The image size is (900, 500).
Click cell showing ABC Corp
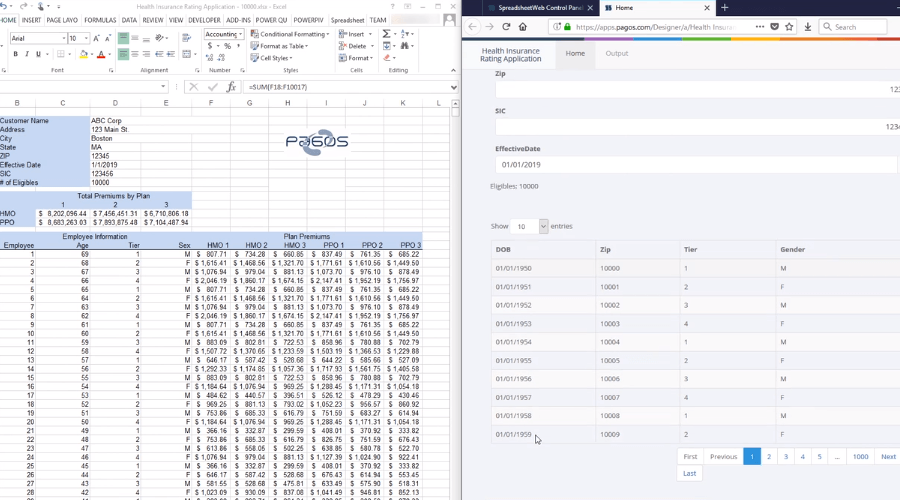tap(115, 121)
